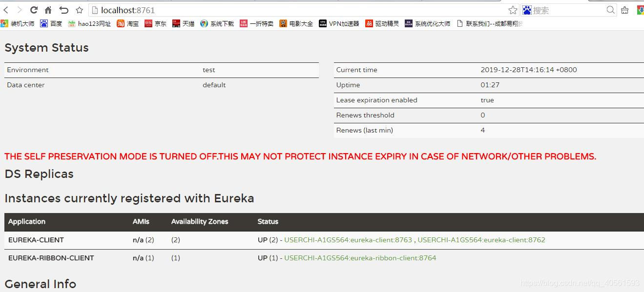Select the red self preservation warning
Viewport: 644px width, 292px height.
300,156
